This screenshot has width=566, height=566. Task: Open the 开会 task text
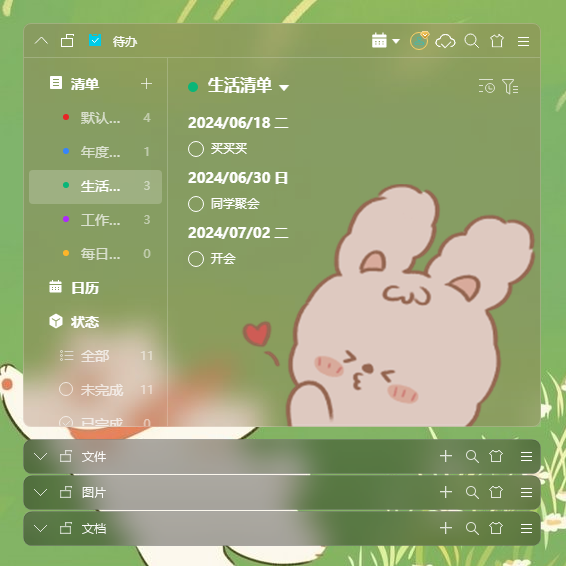tap(223, 259)
